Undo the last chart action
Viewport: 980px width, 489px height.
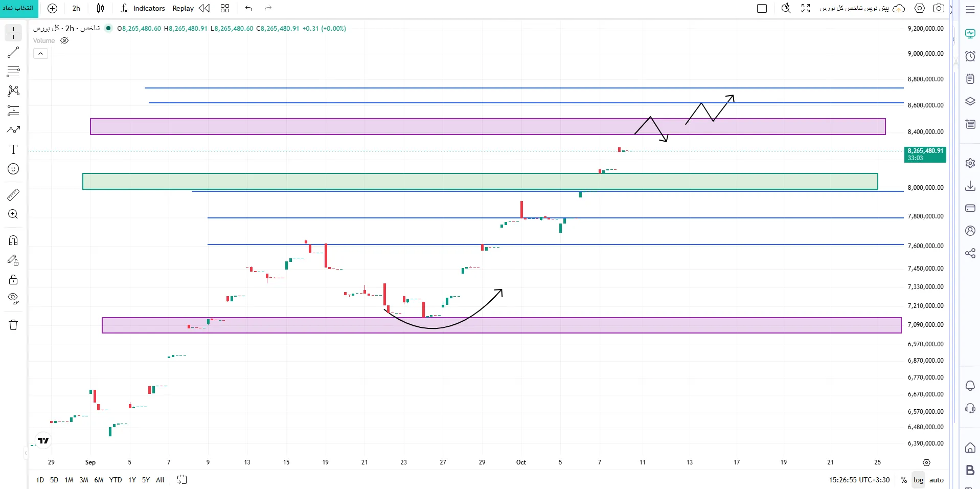(x=249, y=8)
